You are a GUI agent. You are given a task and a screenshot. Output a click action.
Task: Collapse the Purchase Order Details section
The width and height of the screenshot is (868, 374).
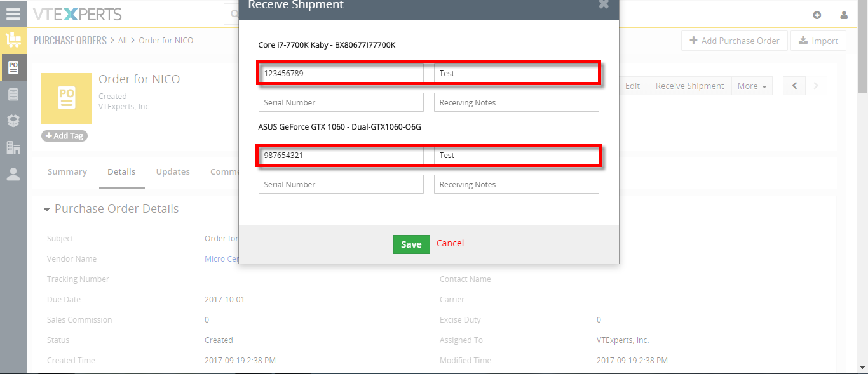pyautogui.click(x=47, y=210)
